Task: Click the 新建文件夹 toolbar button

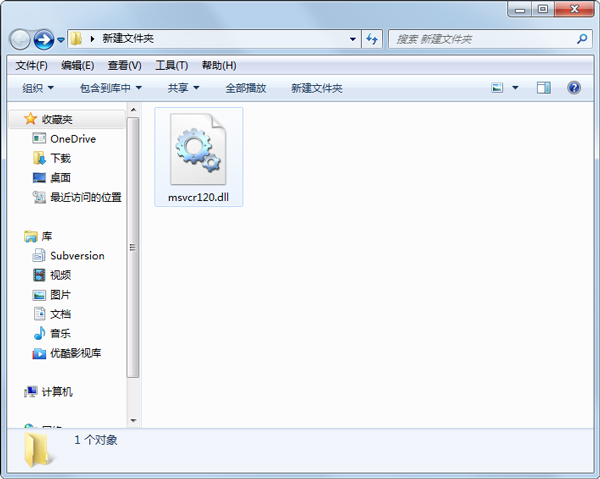Action: [x=316, y=88]
